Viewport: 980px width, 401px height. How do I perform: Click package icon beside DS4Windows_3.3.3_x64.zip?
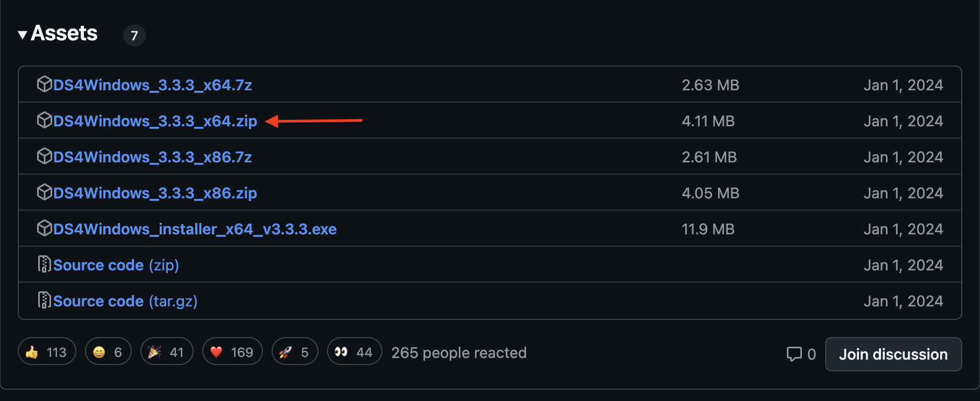point(44,120)
